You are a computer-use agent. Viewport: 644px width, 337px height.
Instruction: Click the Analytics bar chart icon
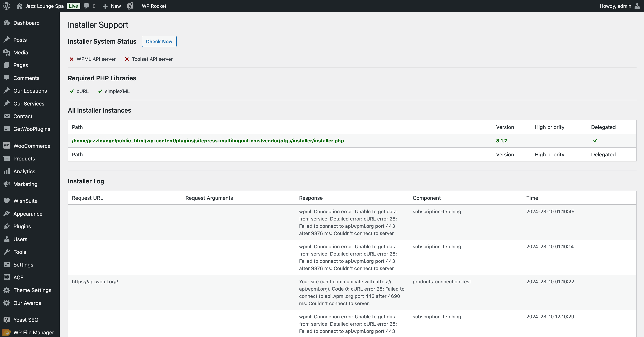tap(7, 171)
